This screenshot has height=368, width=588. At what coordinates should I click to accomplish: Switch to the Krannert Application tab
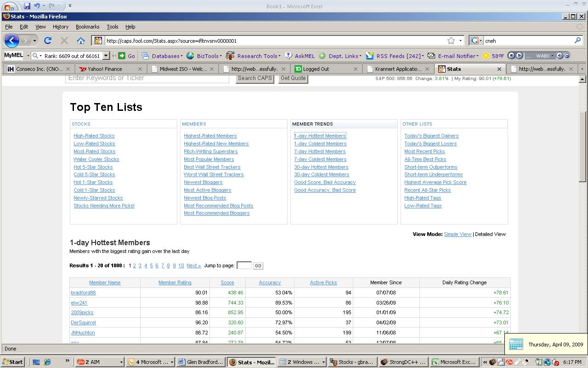click(398, 69)
